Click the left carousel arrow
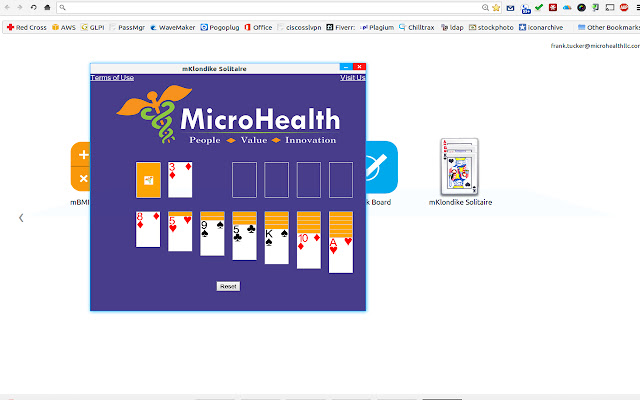The image size is (640, 400). pos(21,218)
